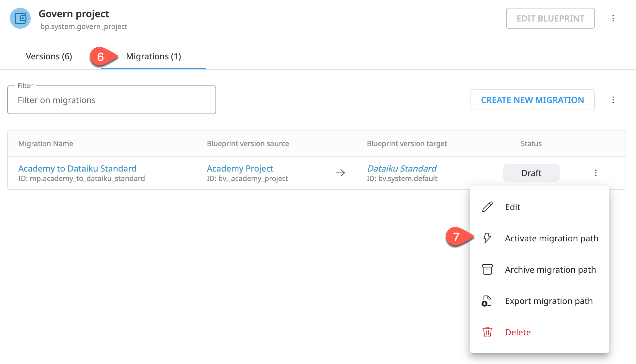Switch to the Migrations tab
Screen dimensions: 636x364
tap(153, 56)
